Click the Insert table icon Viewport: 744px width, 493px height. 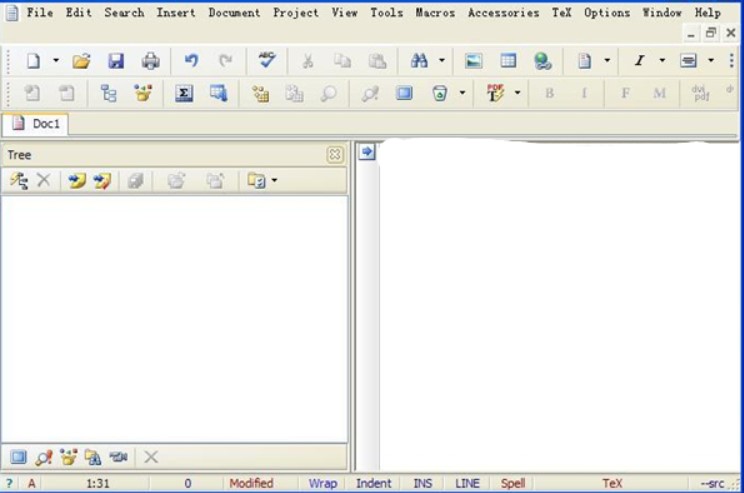[x=508, y=61]
